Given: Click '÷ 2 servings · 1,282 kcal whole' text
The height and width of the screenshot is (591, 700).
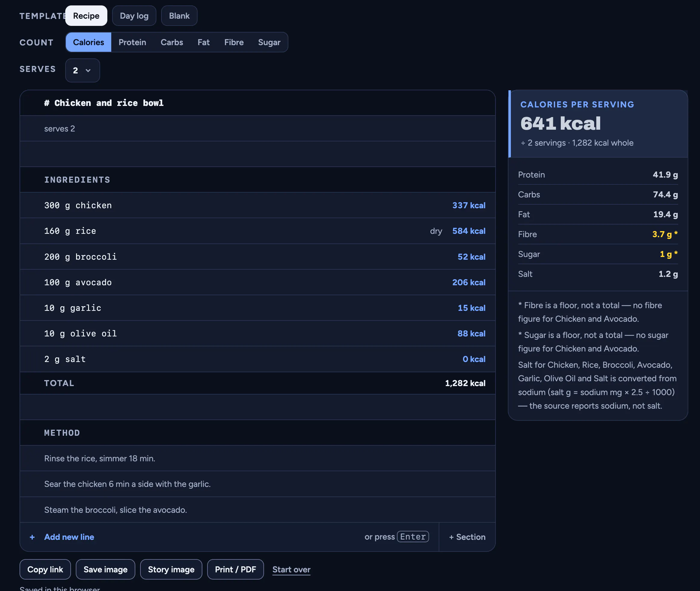Looking at the screenshot, I should pyautogui.click(x=577, y=143).
